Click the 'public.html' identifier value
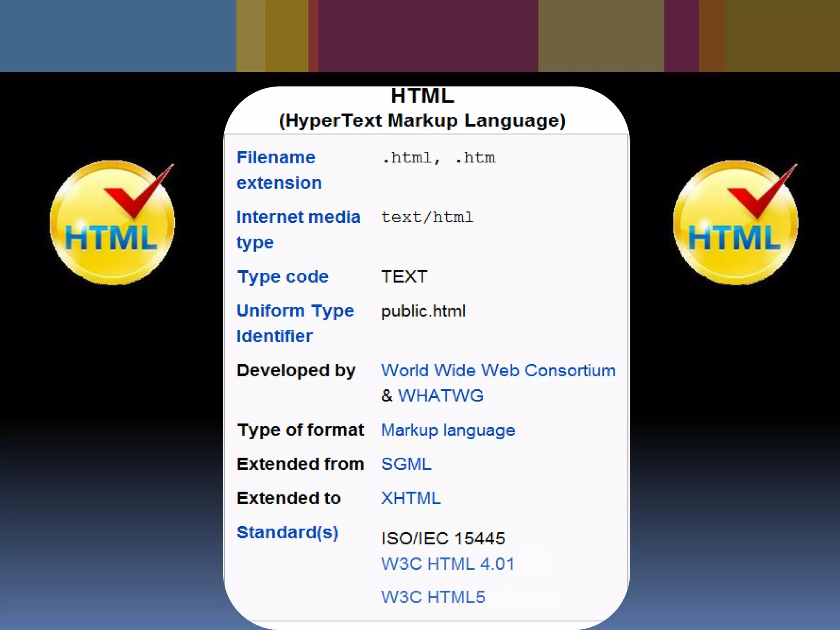This screenshot has height=630, width=840. tap(423, 311)
